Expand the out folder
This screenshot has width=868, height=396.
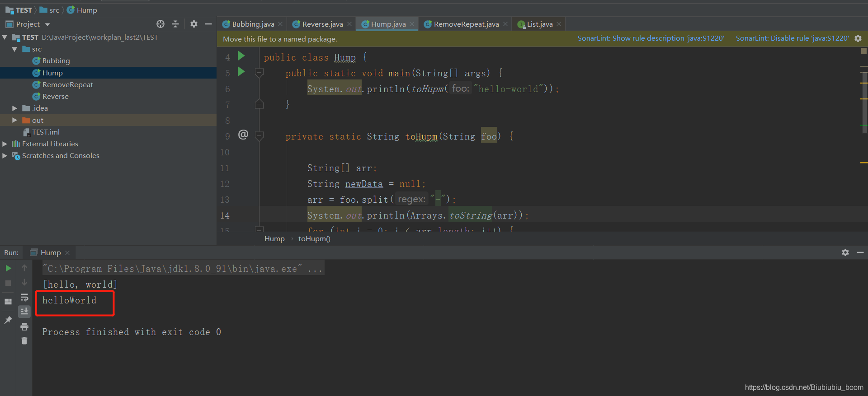15,120
